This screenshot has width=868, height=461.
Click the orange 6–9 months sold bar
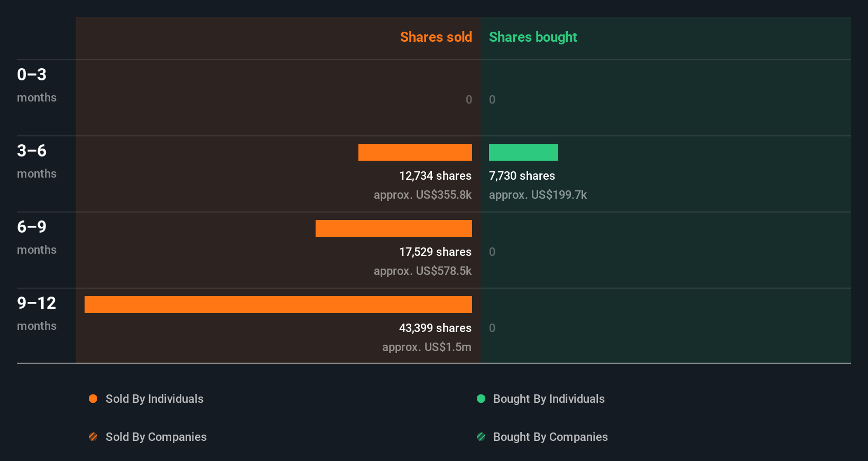pos(394,228)
